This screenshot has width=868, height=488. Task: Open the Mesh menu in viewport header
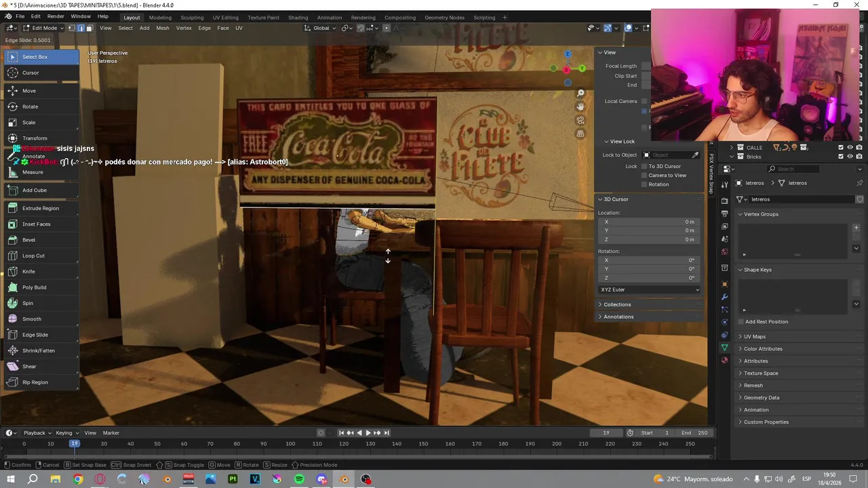(163, 28)
